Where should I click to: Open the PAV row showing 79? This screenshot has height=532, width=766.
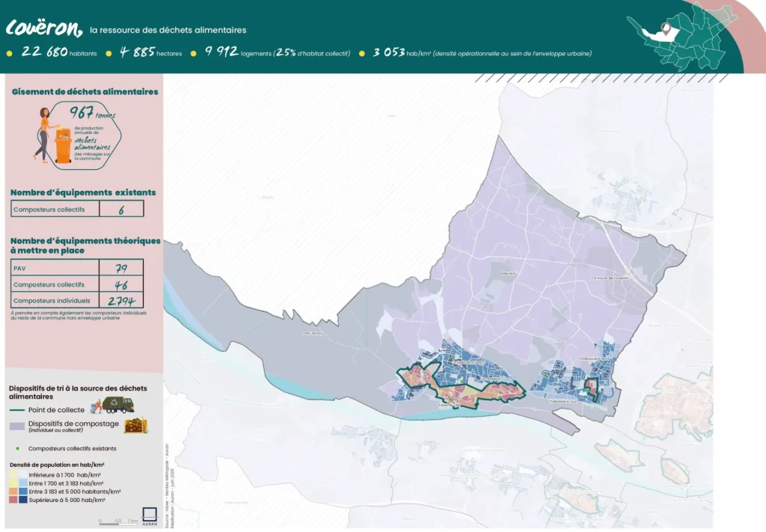pos(75,267)
